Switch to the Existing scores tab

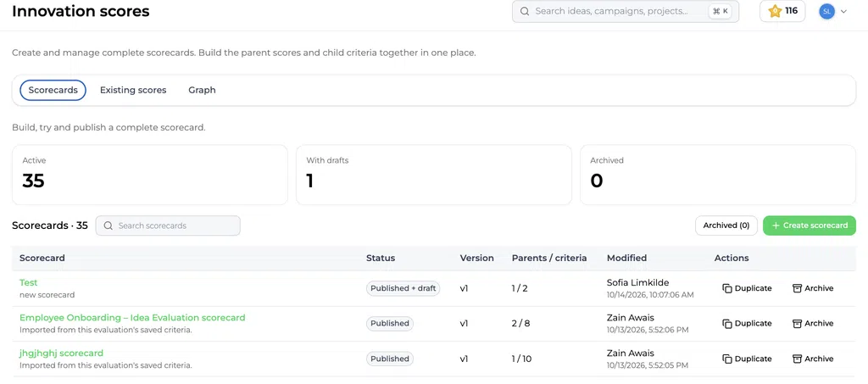133,90
